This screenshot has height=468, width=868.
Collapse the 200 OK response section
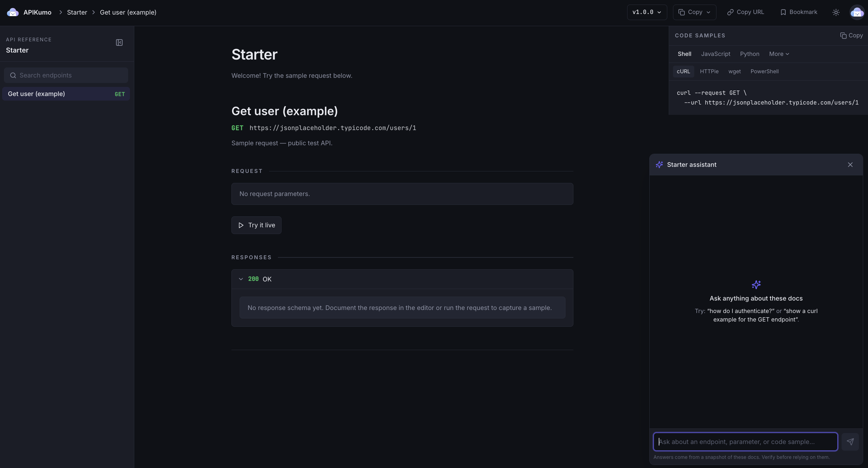pos(402,279)
